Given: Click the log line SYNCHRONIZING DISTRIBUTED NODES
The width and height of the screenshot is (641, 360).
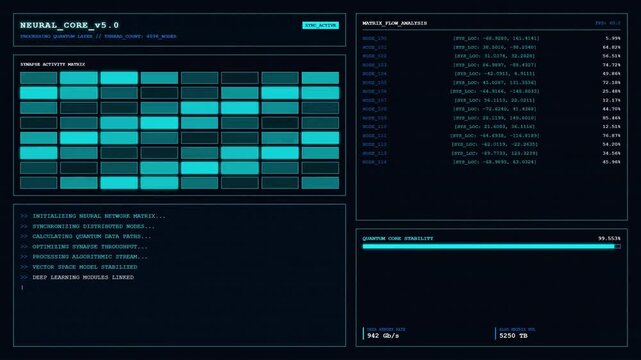Looking at the screenshot, I should pos(88,226).
